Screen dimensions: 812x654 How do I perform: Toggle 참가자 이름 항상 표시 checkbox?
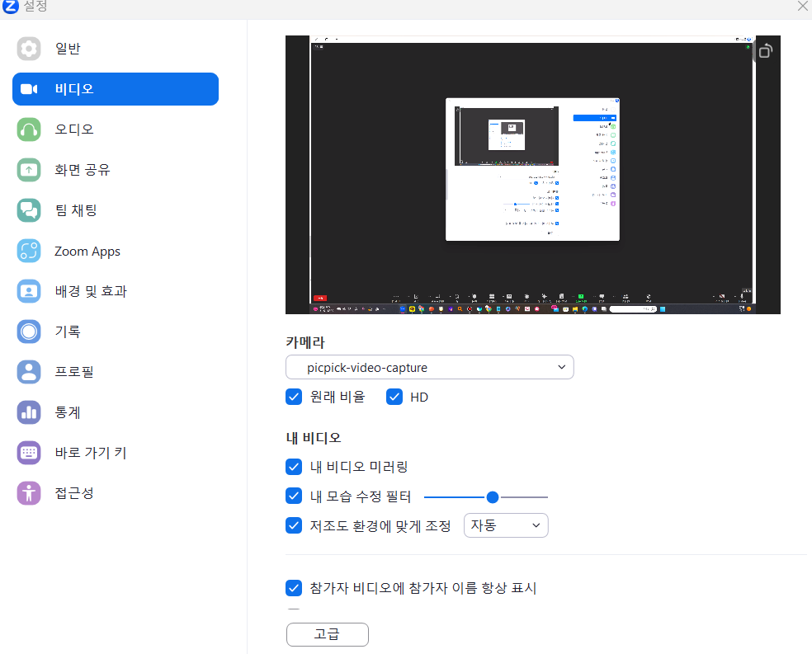294,588
